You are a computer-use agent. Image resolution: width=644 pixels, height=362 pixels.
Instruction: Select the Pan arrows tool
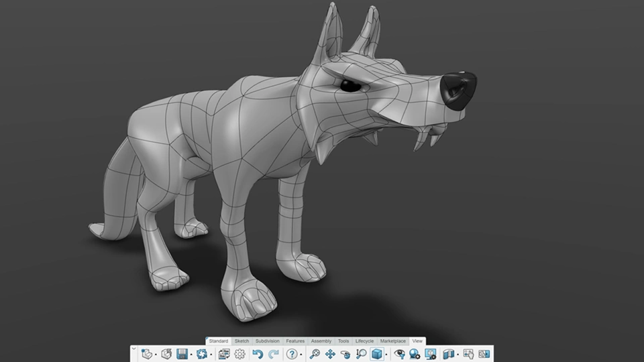330,354
